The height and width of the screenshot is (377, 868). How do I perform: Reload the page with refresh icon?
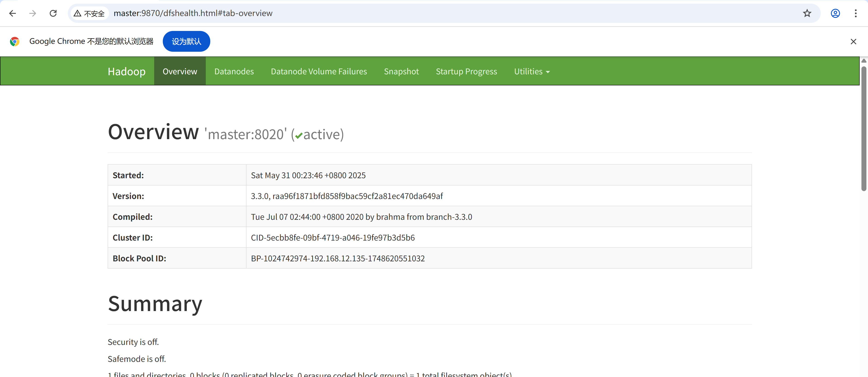(53, 13)
